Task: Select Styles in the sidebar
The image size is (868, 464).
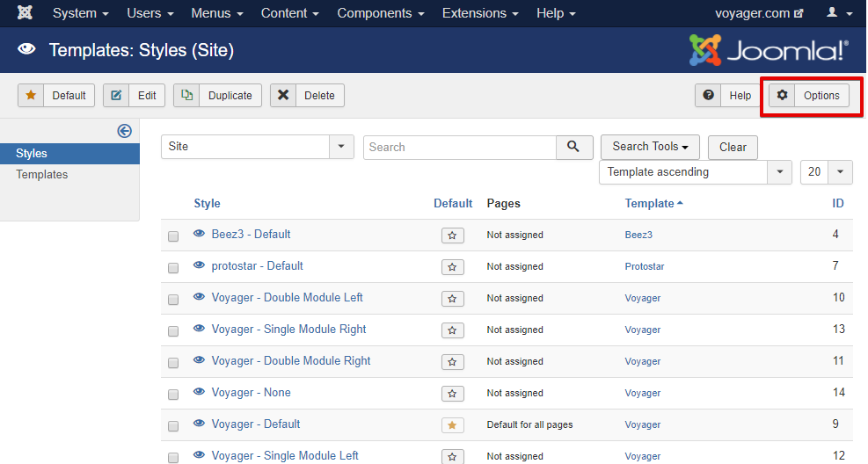Action: (69, 153)
